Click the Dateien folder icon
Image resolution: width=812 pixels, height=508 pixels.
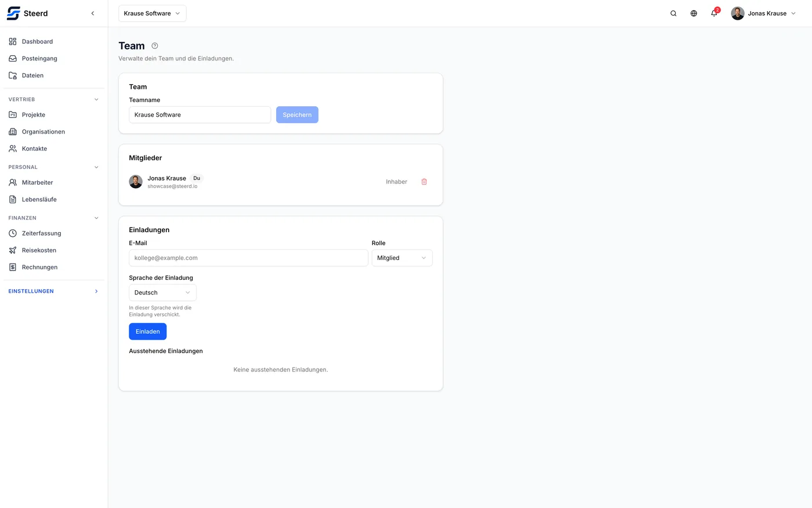point(13,75)
